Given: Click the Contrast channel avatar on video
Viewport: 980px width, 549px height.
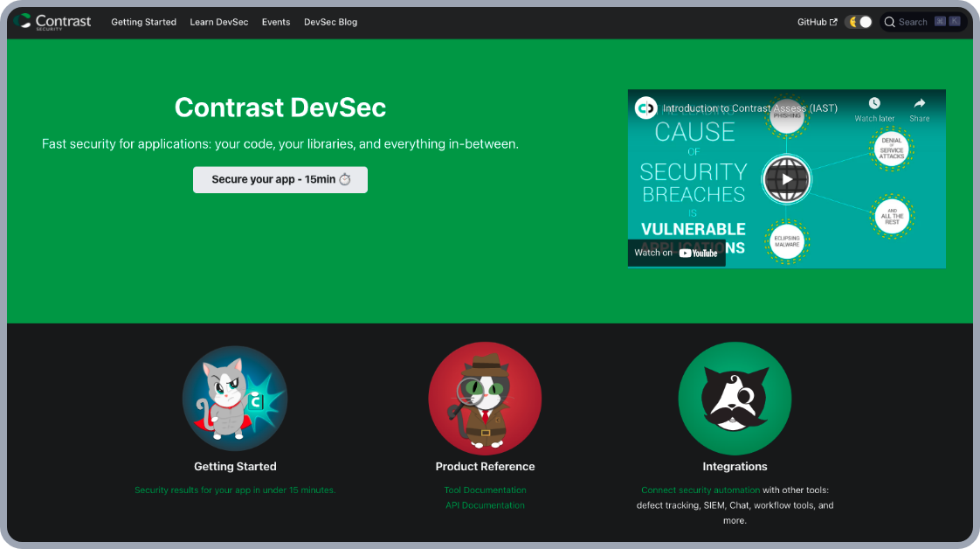Looking at the screenshot, I should coord(646,108).
